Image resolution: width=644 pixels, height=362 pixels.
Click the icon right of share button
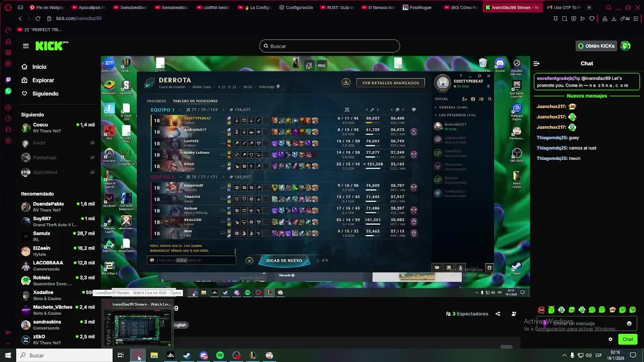coord(514,314)
